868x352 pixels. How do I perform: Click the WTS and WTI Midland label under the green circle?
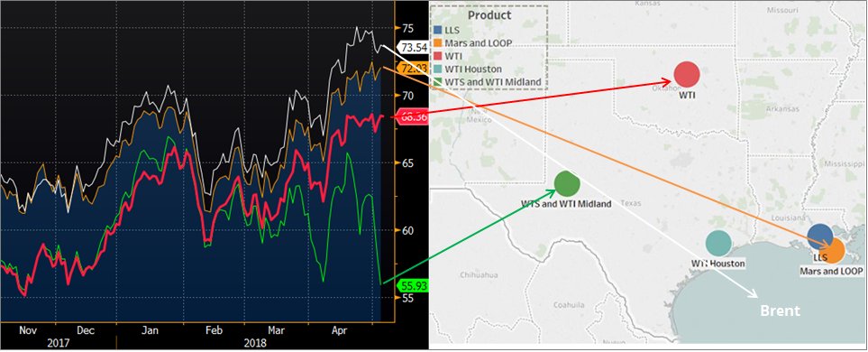tap(566, 204)
